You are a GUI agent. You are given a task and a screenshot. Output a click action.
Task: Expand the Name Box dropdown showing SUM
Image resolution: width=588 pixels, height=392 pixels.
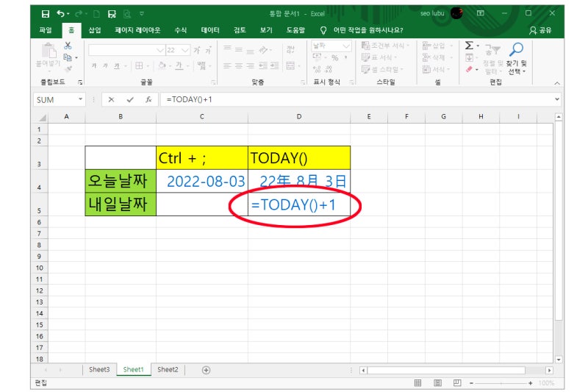[80, 99]
